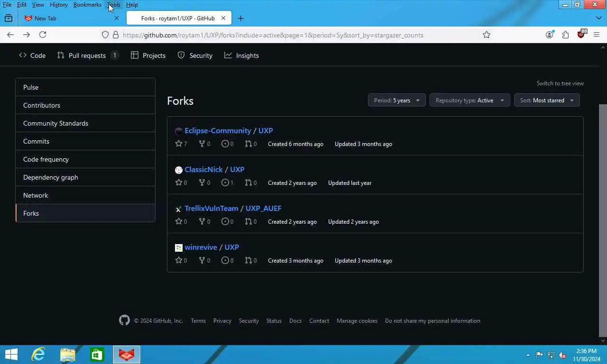Close the New Tab tab
The height and width of the screenshot is (364, 607).
pyautogui.click(x=117, y=18)
